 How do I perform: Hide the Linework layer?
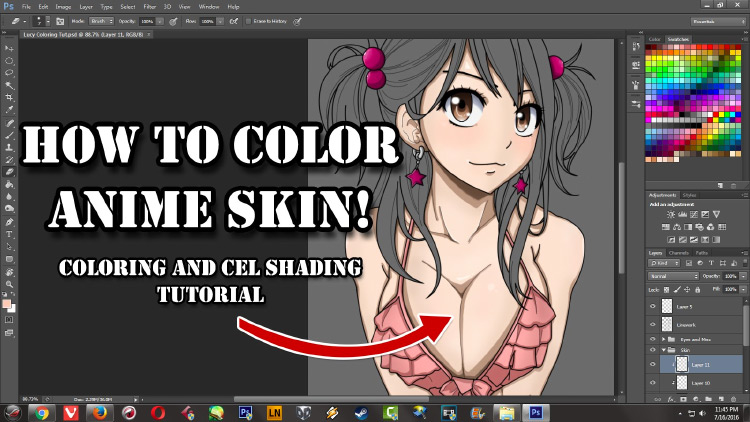(x=652, y=324)
